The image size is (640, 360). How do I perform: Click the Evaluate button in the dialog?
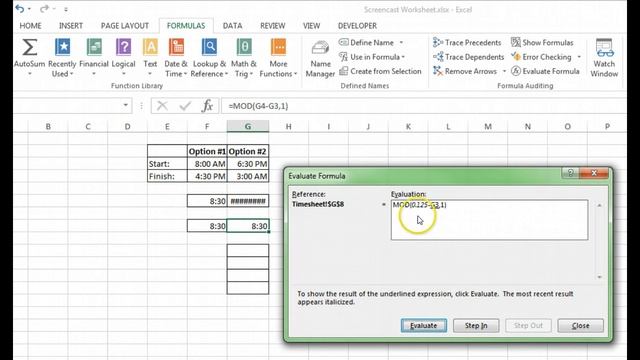(424, 325)
